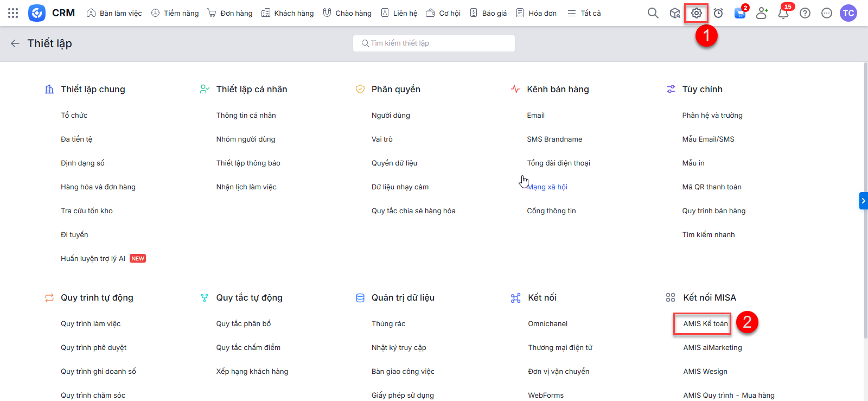The height and width of the screenshot is (401, 868).
Task: Expand the Tất cả menu
Action: tap(584, 13)
